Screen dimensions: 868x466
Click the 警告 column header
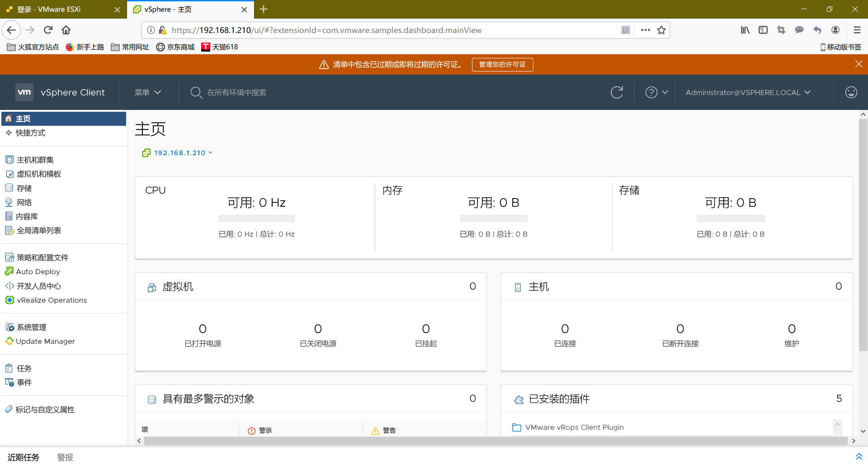(389, 430)
